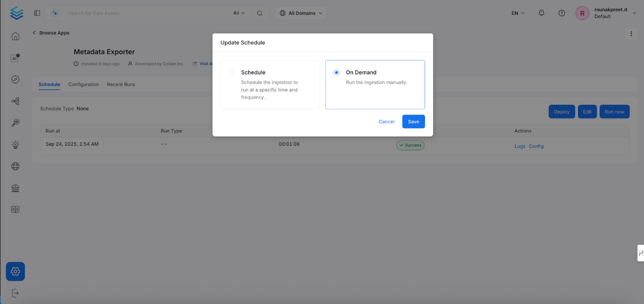Select the On Demand radio option
644x304 pixels.
336,73
